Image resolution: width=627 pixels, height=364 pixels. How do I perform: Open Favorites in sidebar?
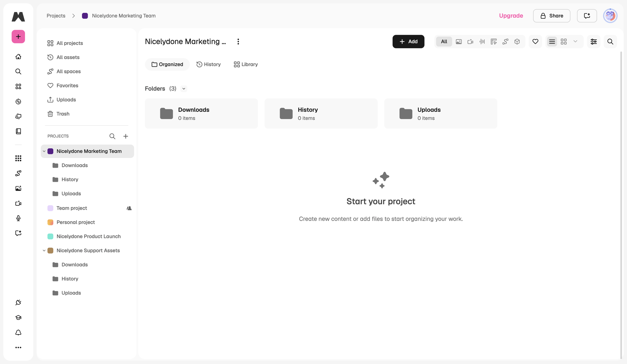63,85
